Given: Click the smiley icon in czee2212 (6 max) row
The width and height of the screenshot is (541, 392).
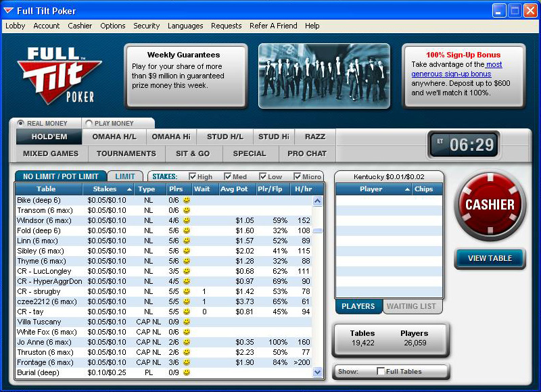Looking at the screenshot, I should point(187,301).
